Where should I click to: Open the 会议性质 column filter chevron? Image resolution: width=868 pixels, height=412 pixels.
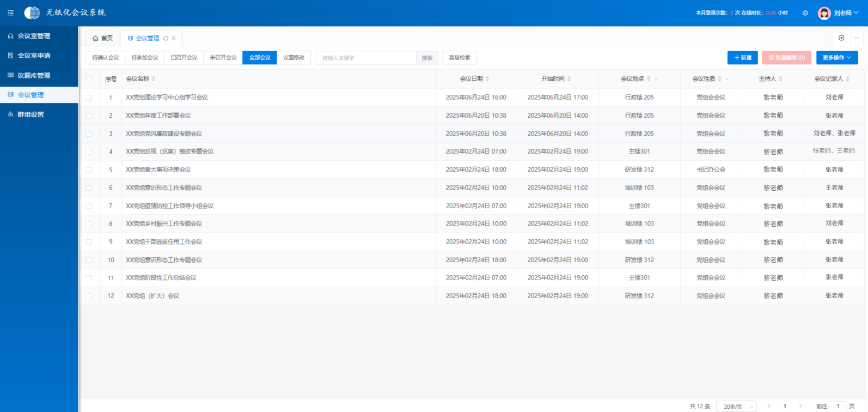pos(727,79)
